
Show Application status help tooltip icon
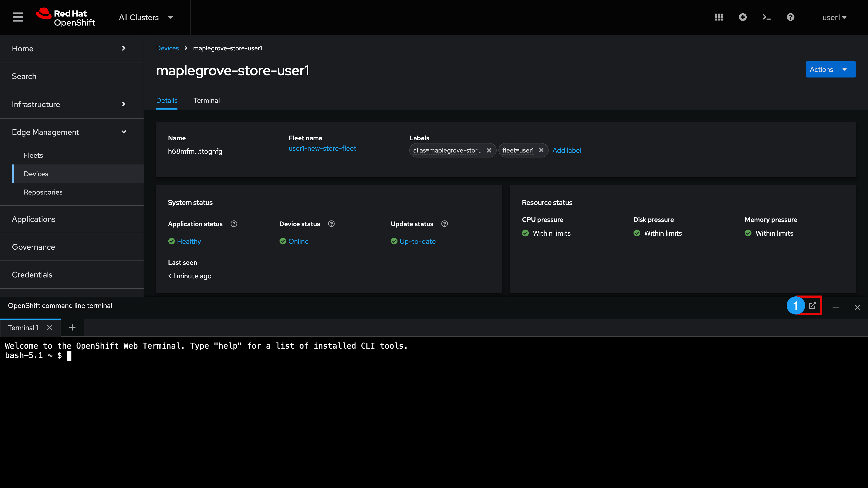234,224
